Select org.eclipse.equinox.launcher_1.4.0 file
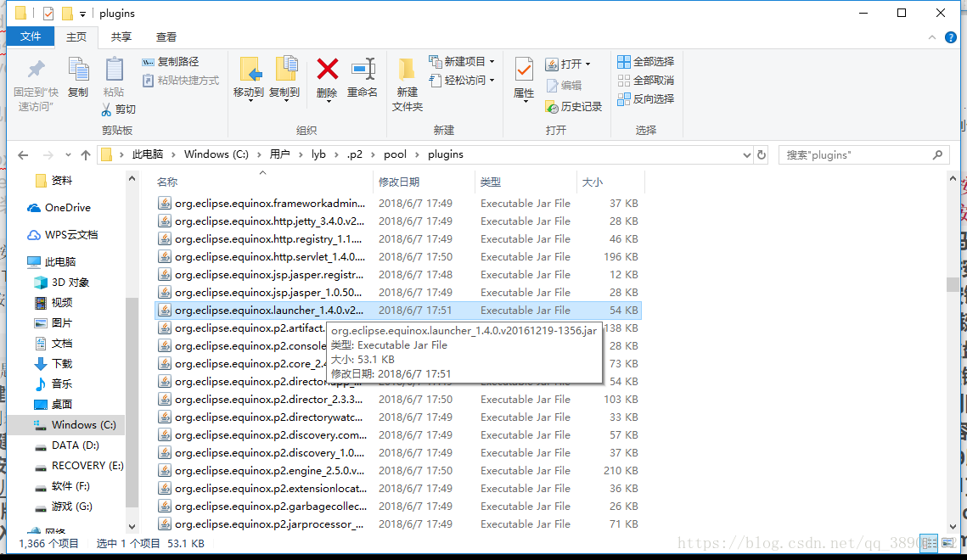Image resolution: width=967 pixels, height=560 pixels. click(398, 311)
